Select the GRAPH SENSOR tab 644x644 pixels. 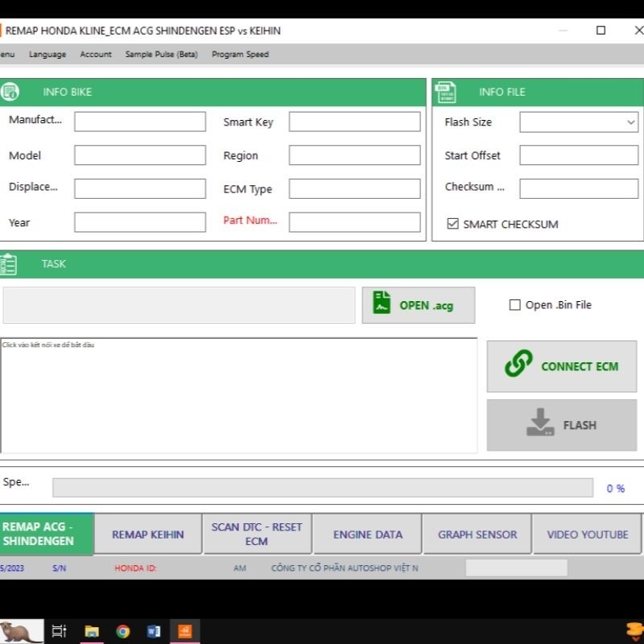point(477,533)
